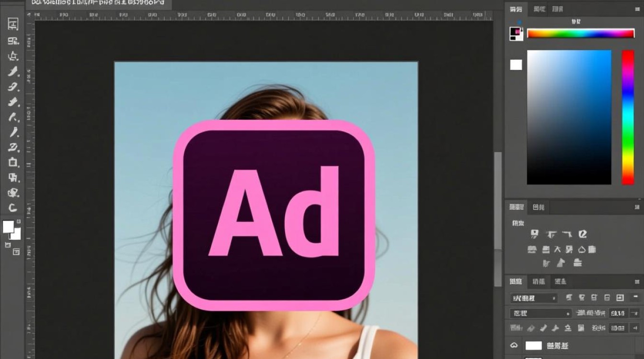This screenshot has width=644, height=359.
Task: Open the toolbar's background color swatch
Action: [x=16, y=234]
